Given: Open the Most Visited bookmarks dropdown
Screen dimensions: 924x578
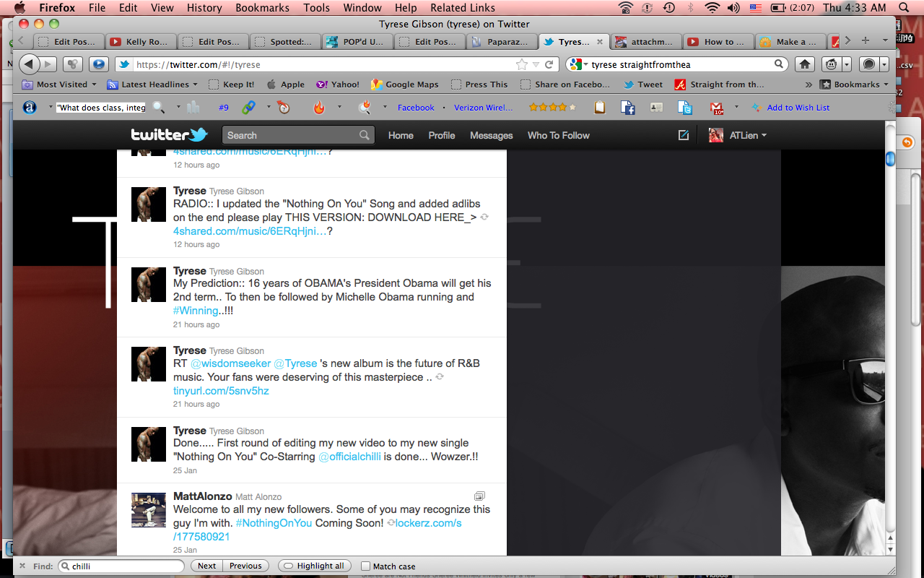Looking at the screenshot, I should coord(59,85).
